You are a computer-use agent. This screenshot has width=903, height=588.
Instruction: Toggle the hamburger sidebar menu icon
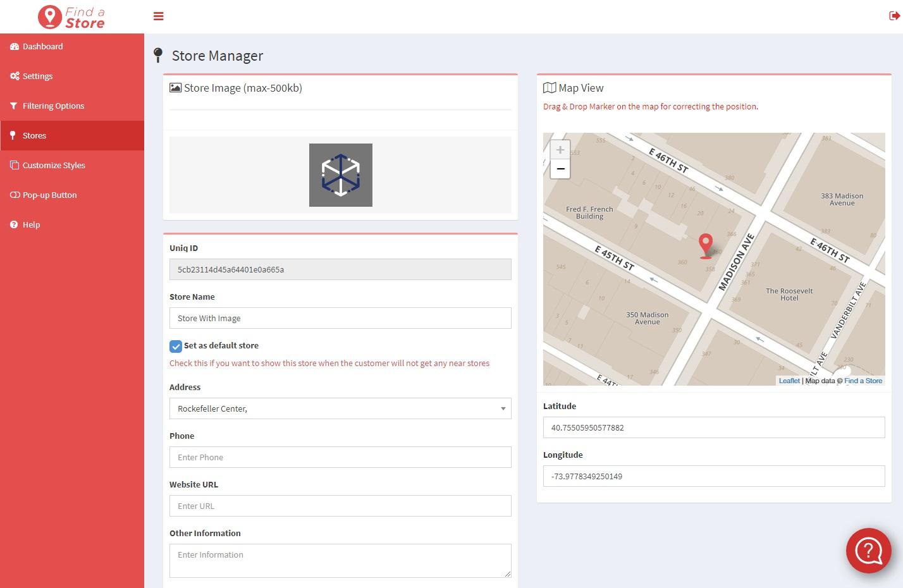point(159,16)
